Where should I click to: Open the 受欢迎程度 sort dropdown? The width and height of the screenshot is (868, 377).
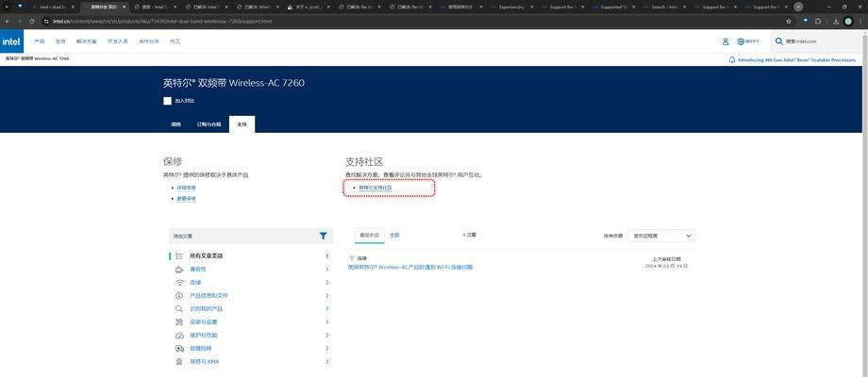coord(662,236)
